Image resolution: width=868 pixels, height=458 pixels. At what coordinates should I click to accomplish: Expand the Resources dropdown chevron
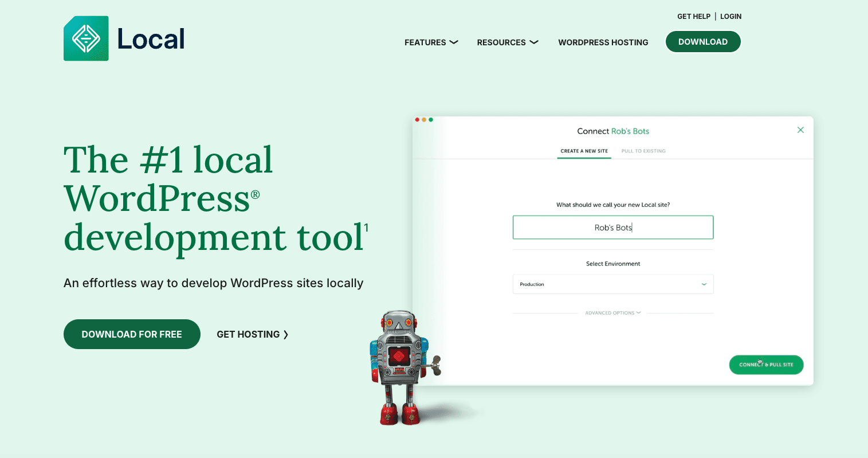point(534,42)
